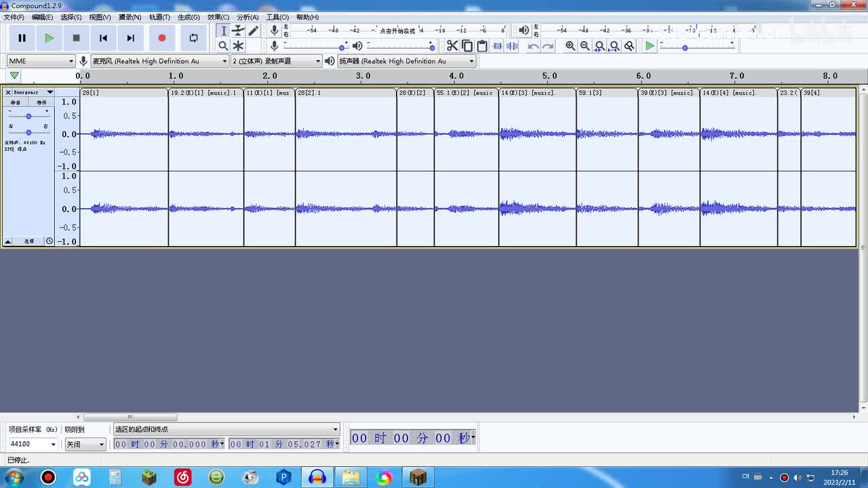Collapse the Emergency track with the triangle
The height and width of the screenshot is (488, 868).
pos(8,241)
